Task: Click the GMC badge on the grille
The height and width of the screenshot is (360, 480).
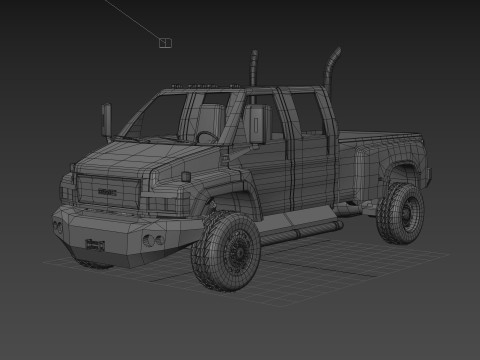Action: tap(107, 192)
